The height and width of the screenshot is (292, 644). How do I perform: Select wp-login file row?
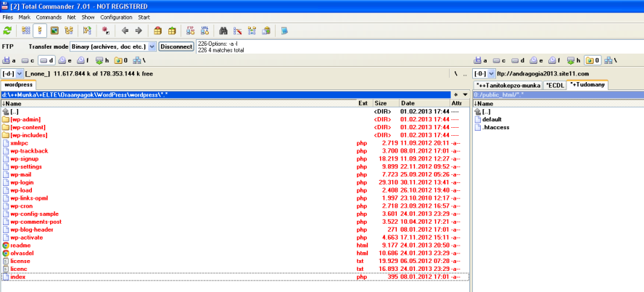235,182
